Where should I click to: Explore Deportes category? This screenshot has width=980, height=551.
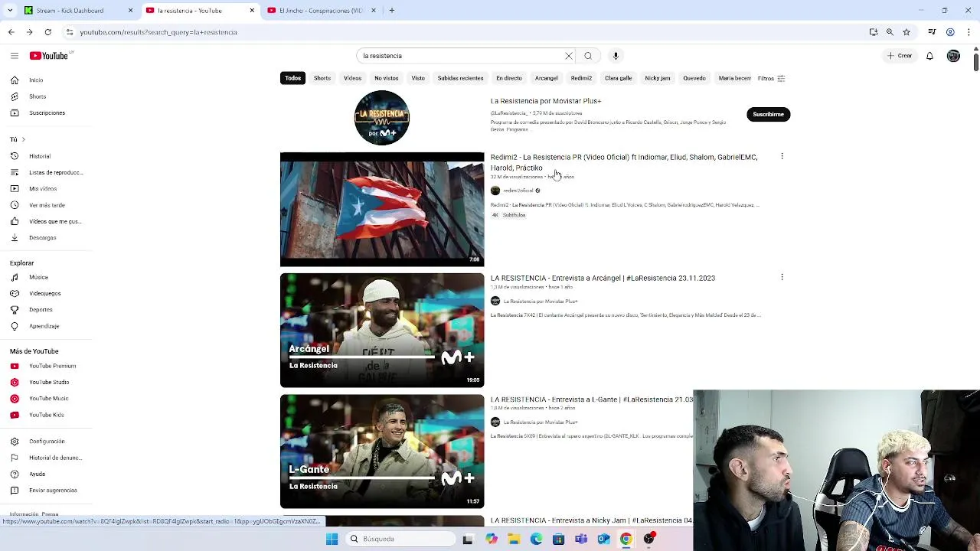(41, 310)
